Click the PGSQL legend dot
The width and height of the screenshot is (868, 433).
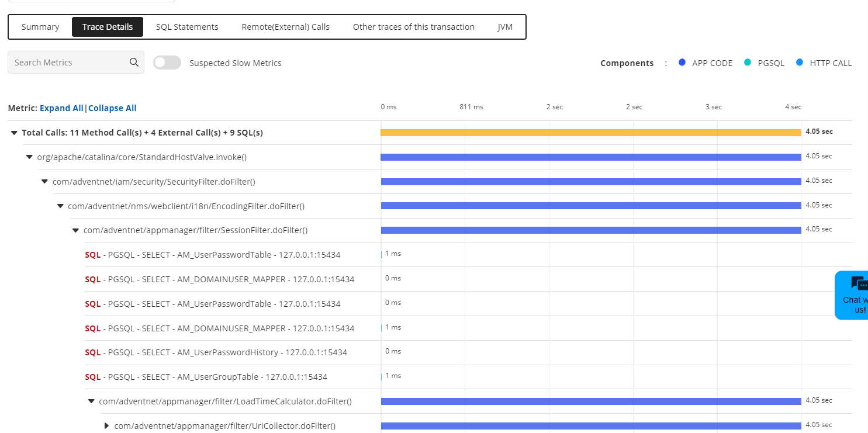tap(748, 63)
